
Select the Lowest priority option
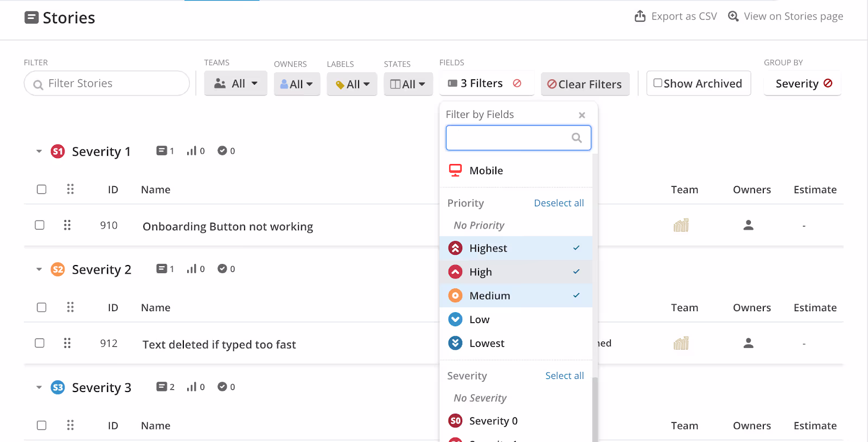(x=515, y=344)
